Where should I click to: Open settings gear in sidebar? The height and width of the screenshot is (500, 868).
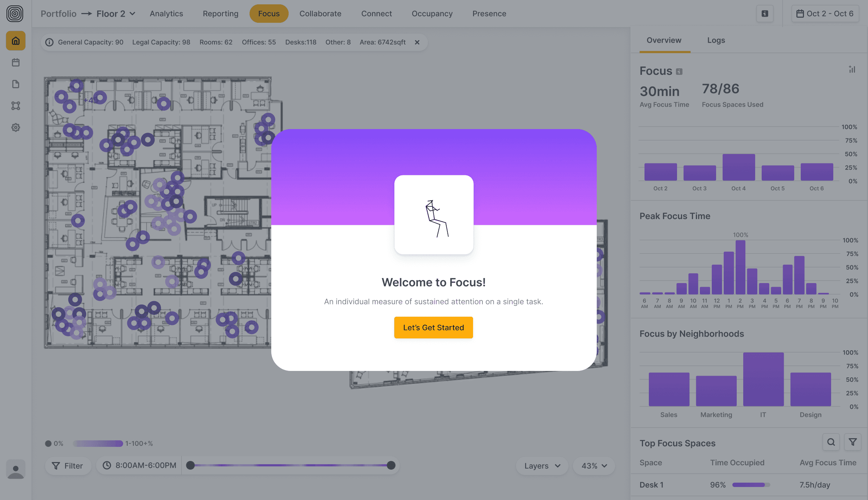click(x=16, y=127)
